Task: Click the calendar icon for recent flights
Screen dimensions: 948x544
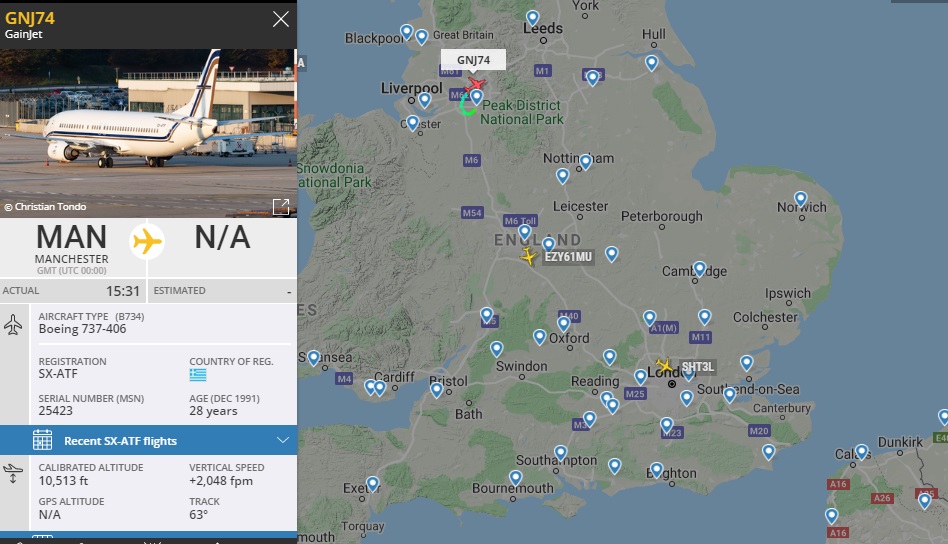Action: click(42, 440)
